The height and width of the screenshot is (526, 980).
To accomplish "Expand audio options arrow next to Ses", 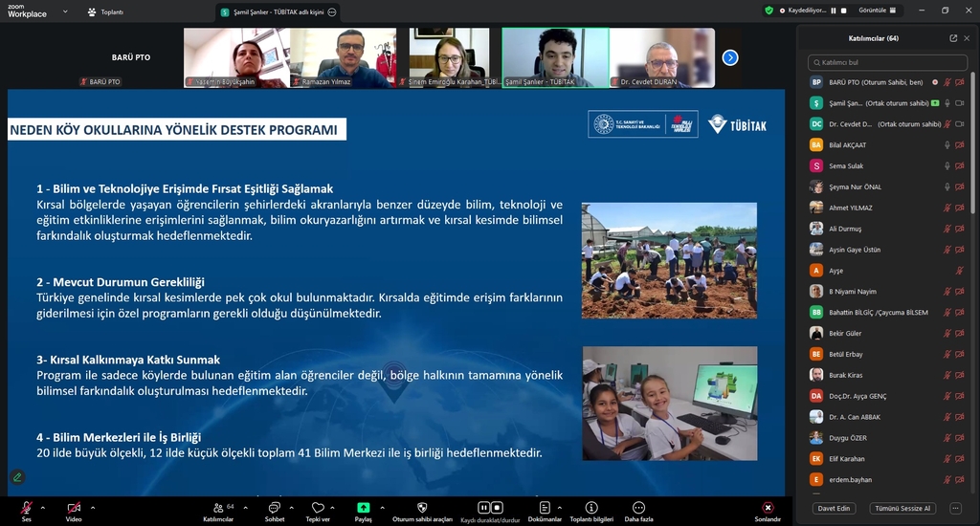I will pyautogui.click(x=45, y=507).
